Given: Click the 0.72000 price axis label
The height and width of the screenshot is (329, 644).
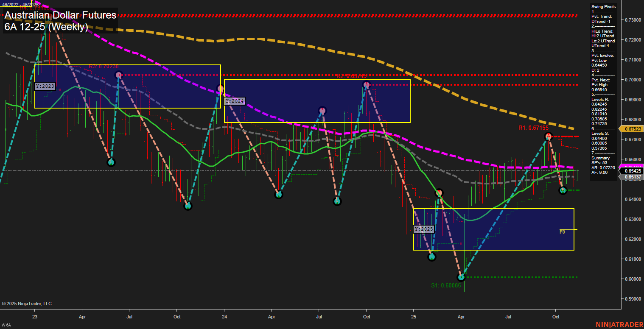Looking at the screenshot, I should pos(633,40).
